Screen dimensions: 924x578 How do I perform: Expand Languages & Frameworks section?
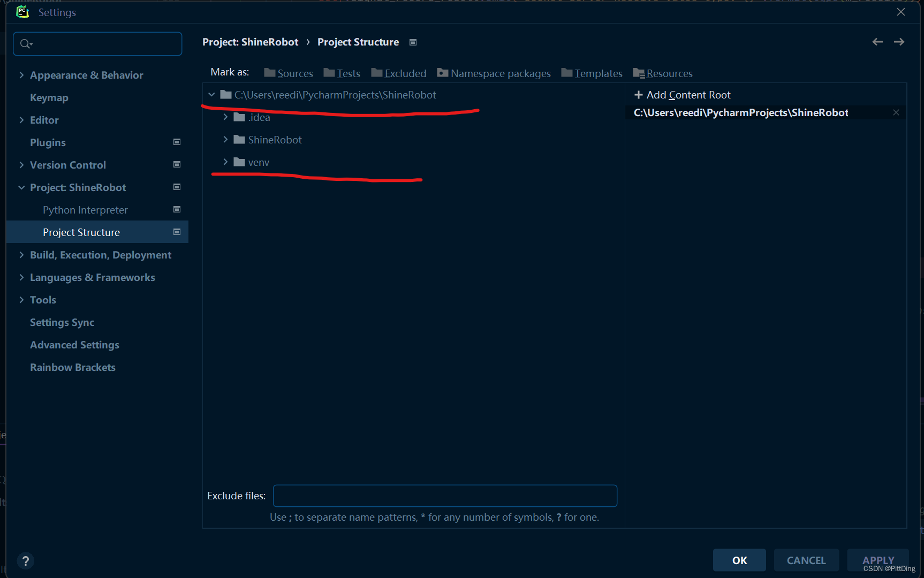pyautogui.click(x=21, y=277)
